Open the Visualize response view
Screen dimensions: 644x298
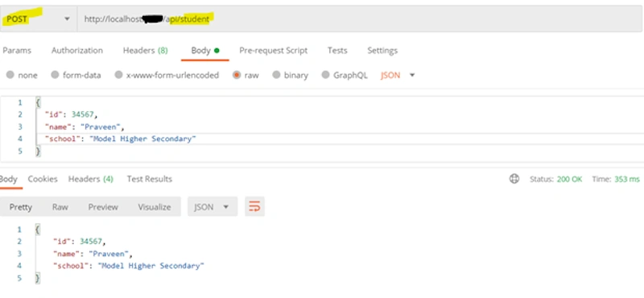pos(155,207)
